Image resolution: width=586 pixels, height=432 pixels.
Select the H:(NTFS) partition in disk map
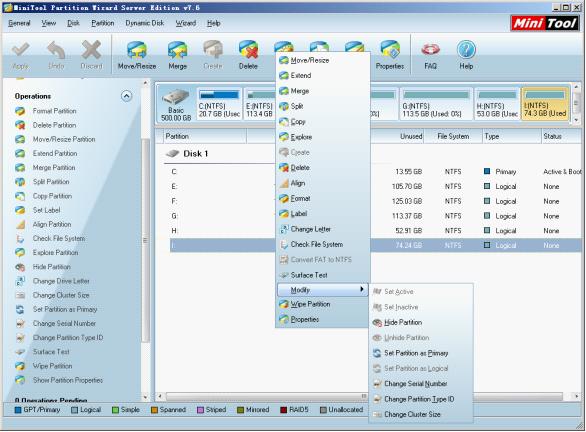(497, 104)
